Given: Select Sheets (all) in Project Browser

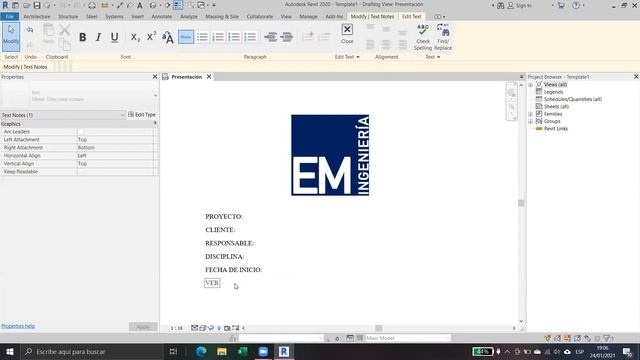Looking at the screenshot, I should coord(556,107).
